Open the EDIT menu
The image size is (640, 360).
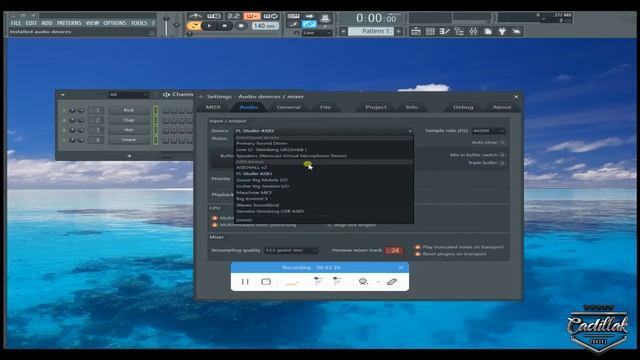[x=31, y=23]
